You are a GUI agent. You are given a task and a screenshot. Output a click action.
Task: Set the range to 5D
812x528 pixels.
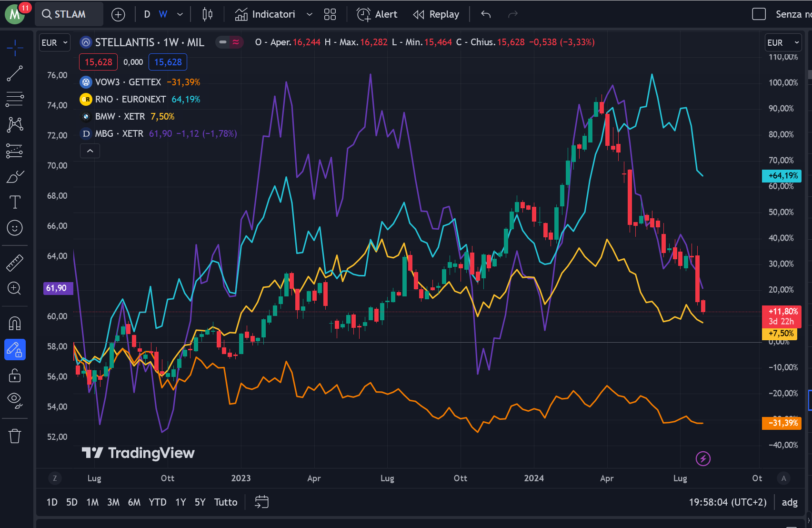click(72, 502)
